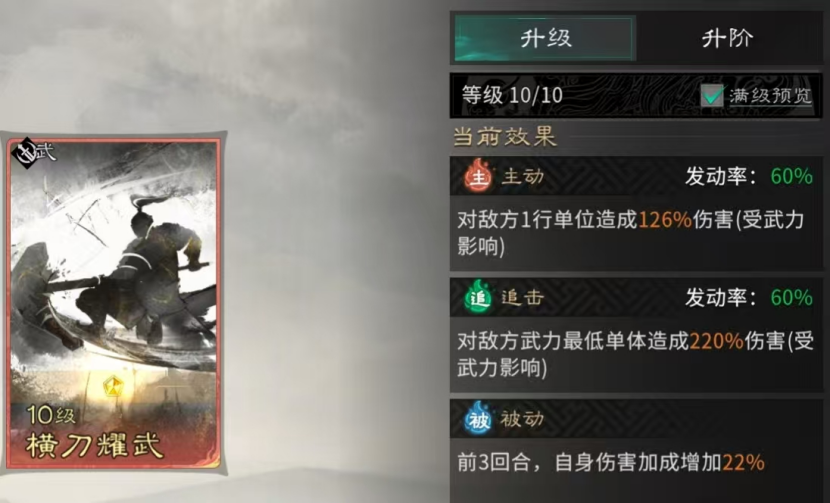This screenshot has height=503, width=830.
Task: Click the 220% damage description text
Action: (x=635, y=354)
